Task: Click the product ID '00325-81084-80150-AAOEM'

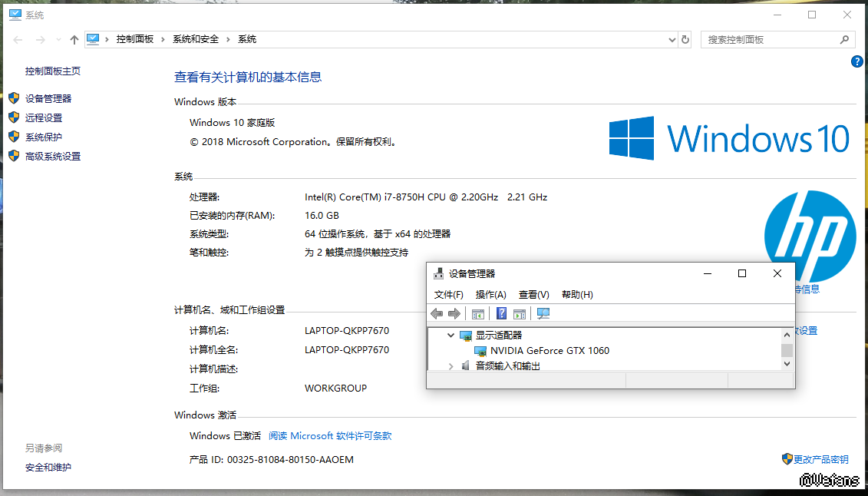Action: coord(290,459)
